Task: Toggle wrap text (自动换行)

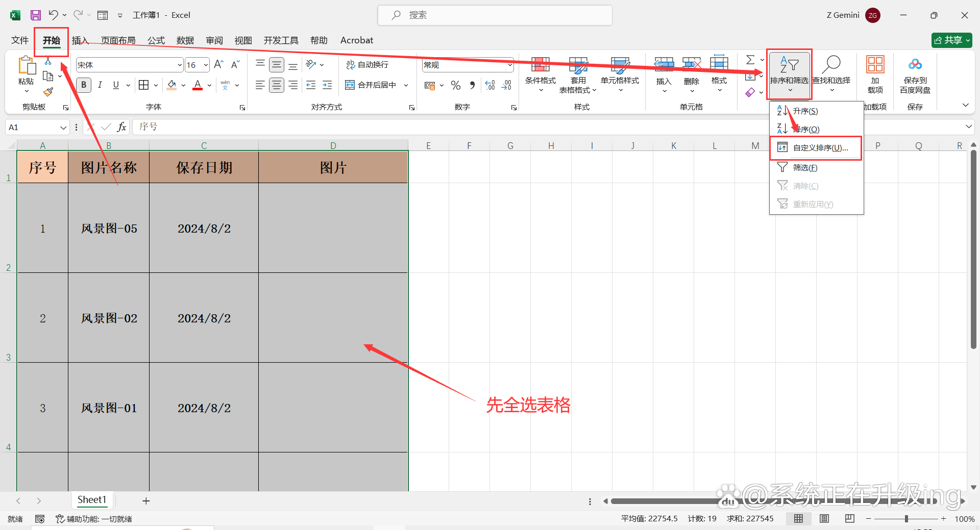Action: click(x=367, y=65)
